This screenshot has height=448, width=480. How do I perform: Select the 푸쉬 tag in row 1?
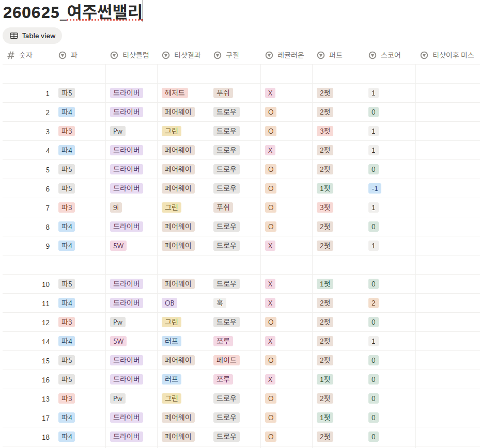223,93
